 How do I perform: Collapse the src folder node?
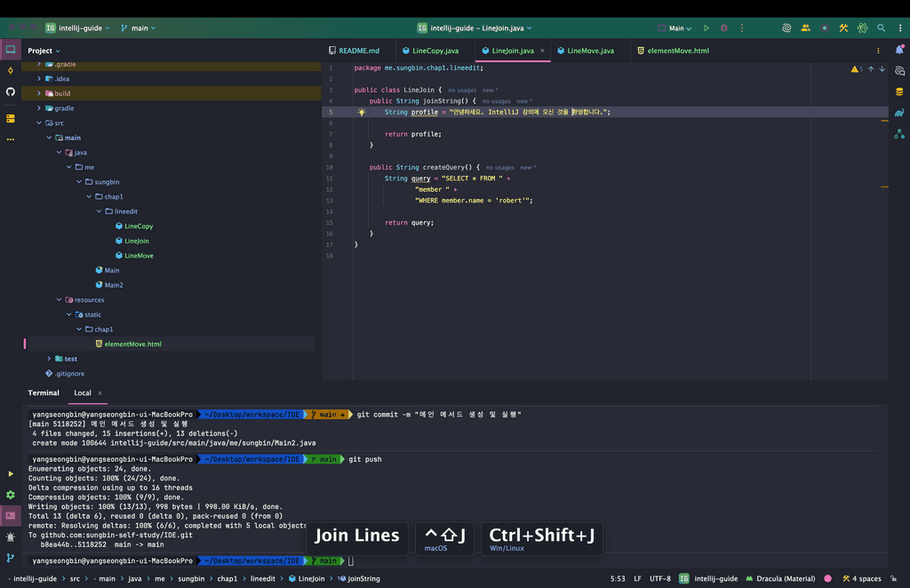click(39, 123)
